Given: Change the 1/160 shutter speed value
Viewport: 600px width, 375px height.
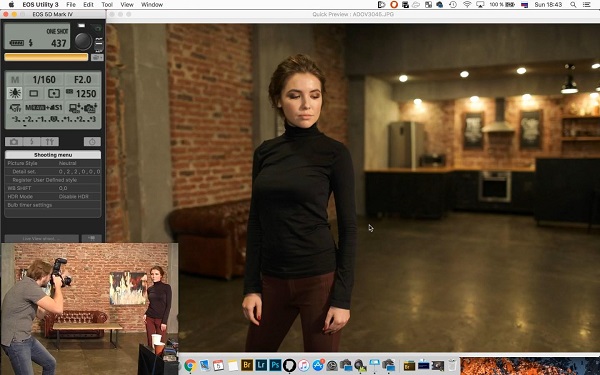Looking at the screenshot, I should pyautogui.click(x=44, y=80).
